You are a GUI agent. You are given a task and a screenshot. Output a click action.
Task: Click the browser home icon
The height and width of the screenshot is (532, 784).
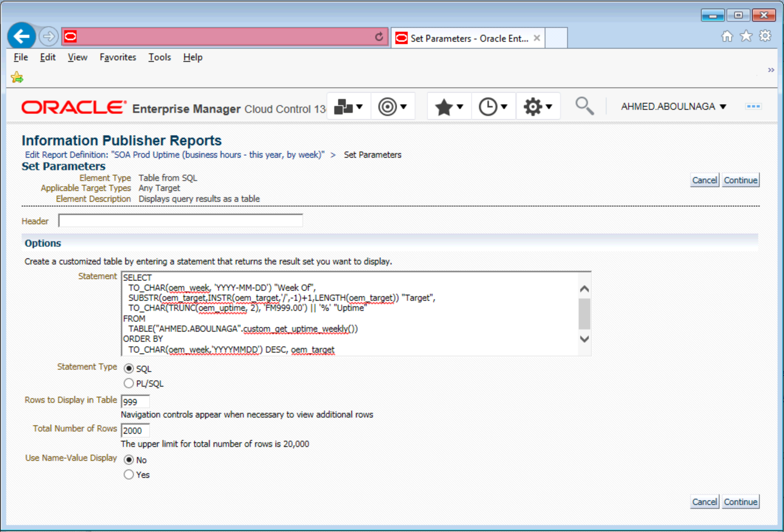click(x=727, y=36)
